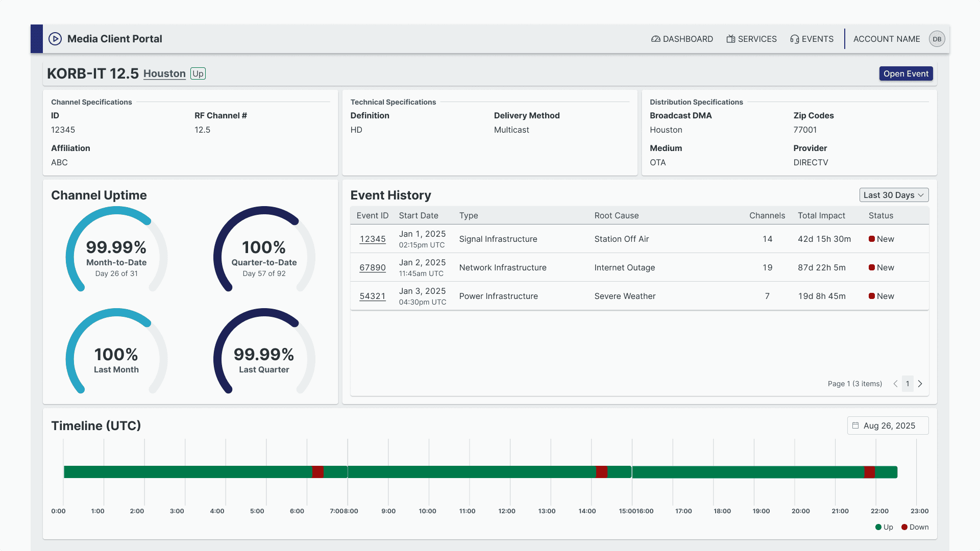Sort by the Status column header

pos(881,215)
